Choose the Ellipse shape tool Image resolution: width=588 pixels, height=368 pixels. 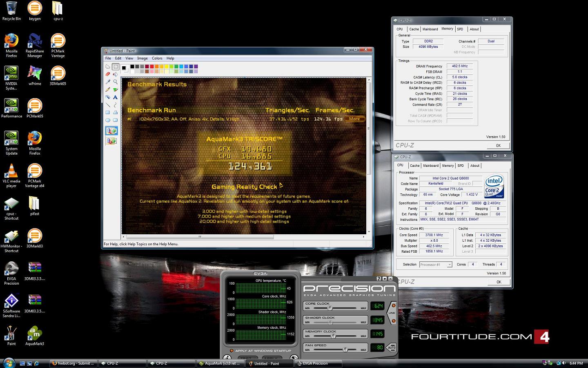pos(108,120)
